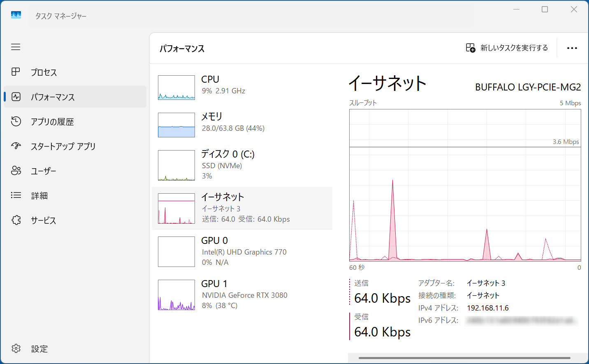Open the three-dot more options menu
Image resolution: width=589 pixels, height=364 pixels.
[x=572, y=48]
